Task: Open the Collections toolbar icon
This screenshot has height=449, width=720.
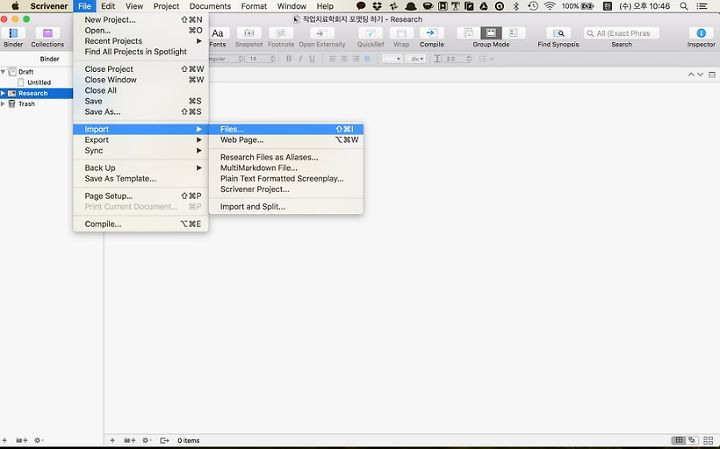Action: [47, 34]
